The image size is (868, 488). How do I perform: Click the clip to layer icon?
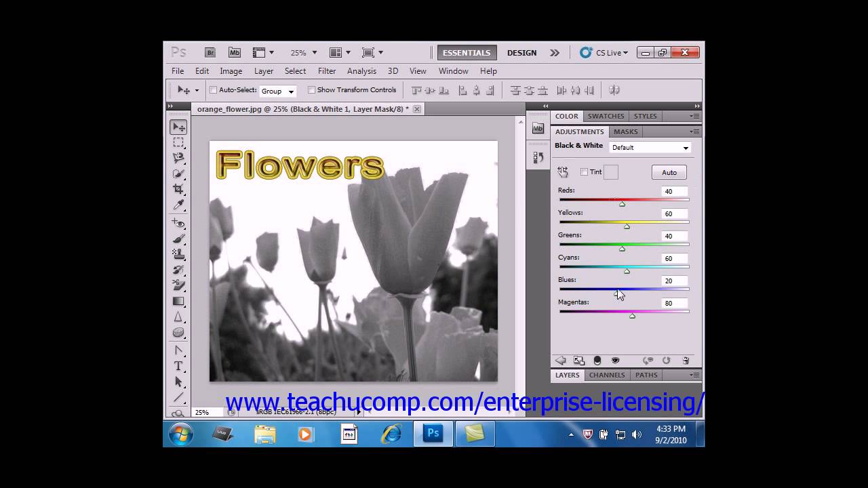coord(597,361)
